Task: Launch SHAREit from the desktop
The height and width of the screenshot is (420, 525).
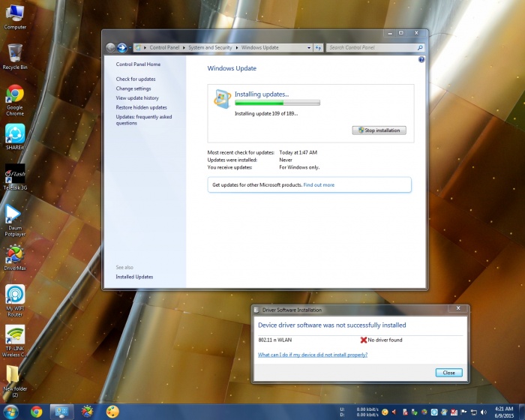Action: pos(14,133)
